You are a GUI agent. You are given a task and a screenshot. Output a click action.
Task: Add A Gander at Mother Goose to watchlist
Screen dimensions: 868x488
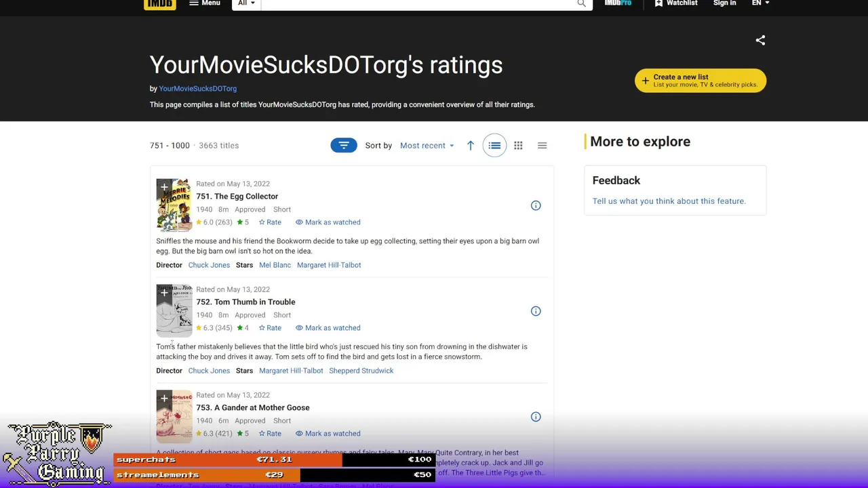pyautogui.click(x=164, y=399)
